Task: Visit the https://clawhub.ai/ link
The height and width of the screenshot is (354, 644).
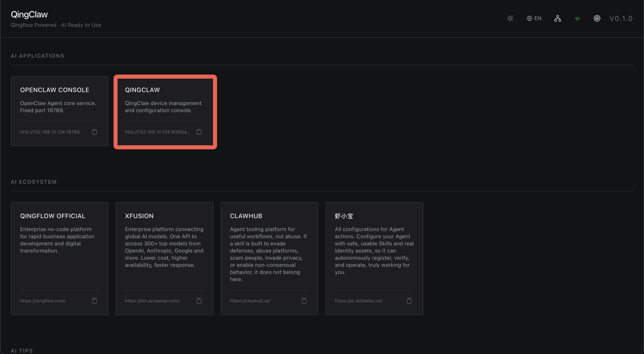Action: coord(250,301)
